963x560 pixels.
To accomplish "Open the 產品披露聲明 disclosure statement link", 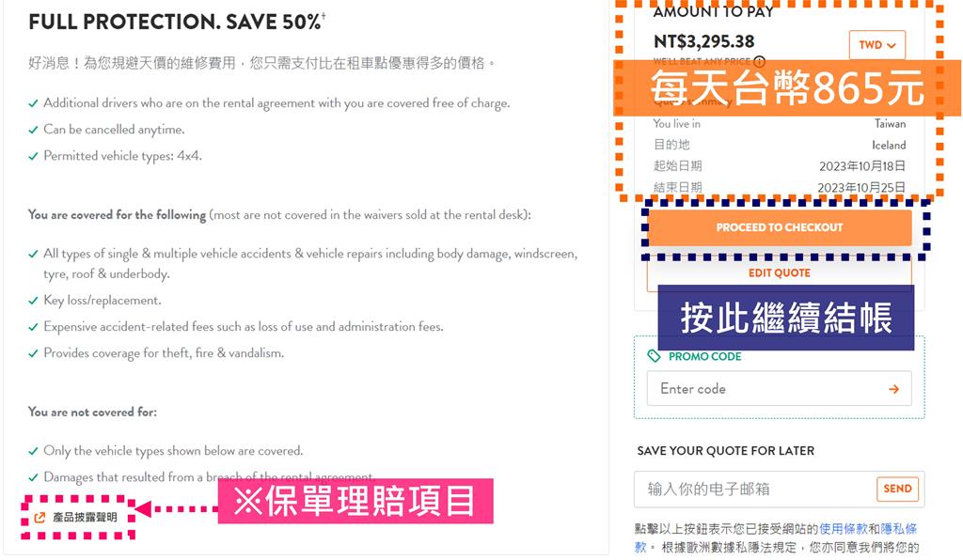I will coord(84,518).
